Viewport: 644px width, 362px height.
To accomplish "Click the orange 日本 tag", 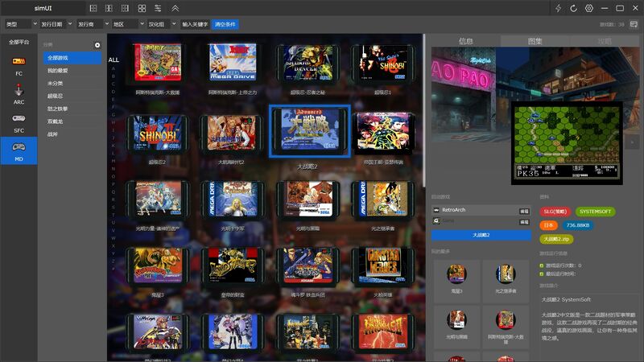I will (x=547, y=225).
